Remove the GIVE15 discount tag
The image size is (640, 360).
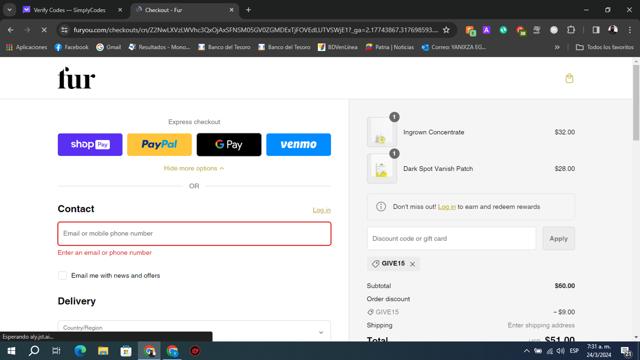click(412, 264)
